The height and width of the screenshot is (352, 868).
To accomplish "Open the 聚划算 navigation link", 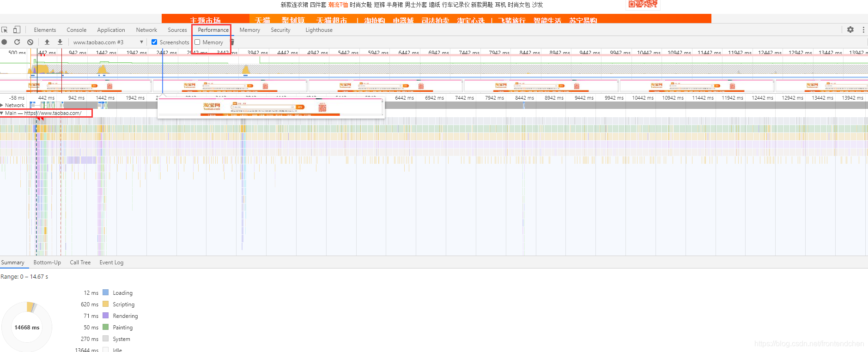I will click(x=293, y=20).
